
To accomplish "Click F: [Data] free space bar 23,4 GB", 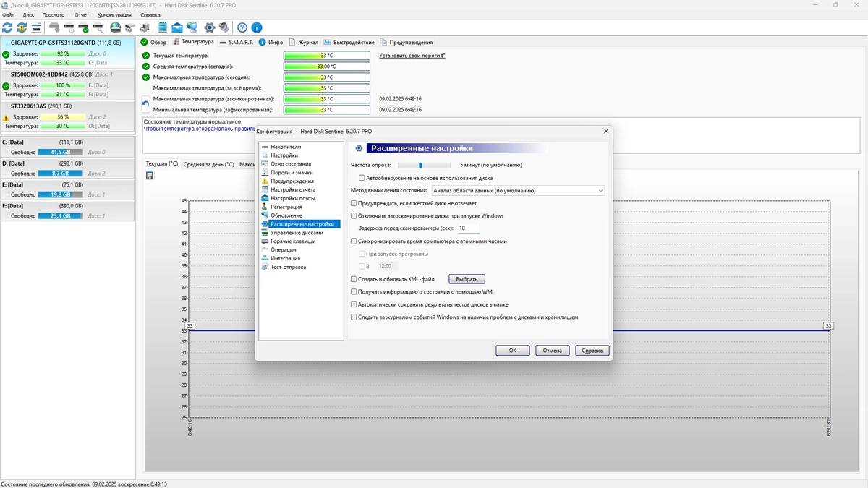I will point(61,215).
